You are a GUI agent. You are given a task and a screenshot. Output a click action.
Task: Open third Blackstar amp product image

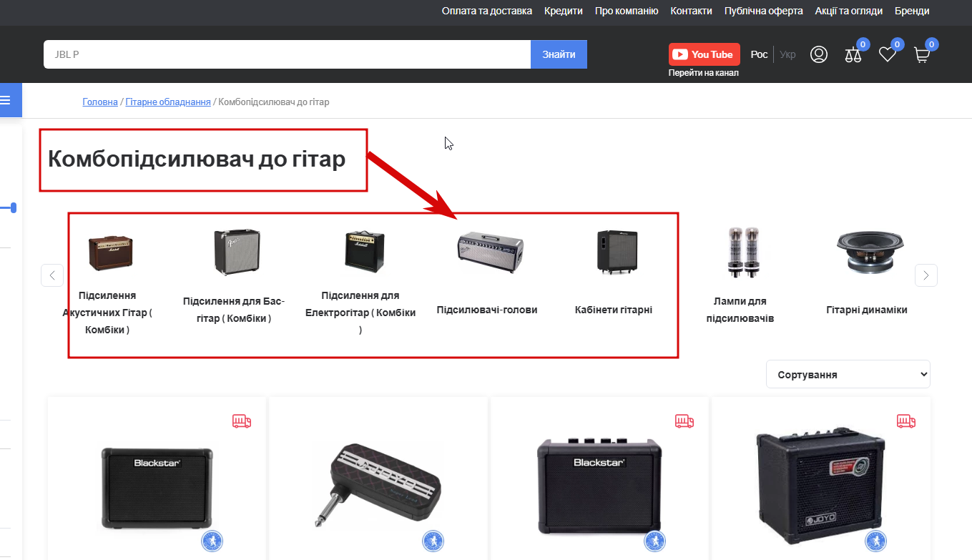tap(600, 485)
